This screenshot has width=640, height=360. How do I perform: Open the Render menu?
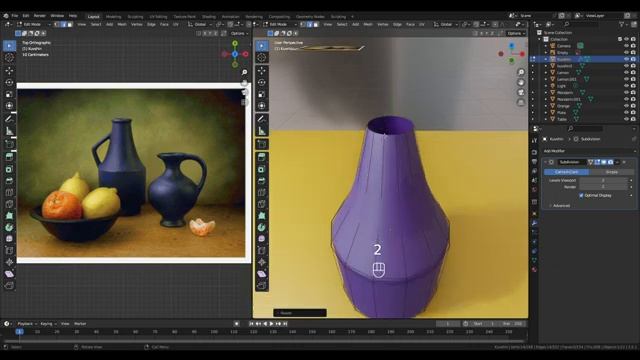click(x=40, y=16)
